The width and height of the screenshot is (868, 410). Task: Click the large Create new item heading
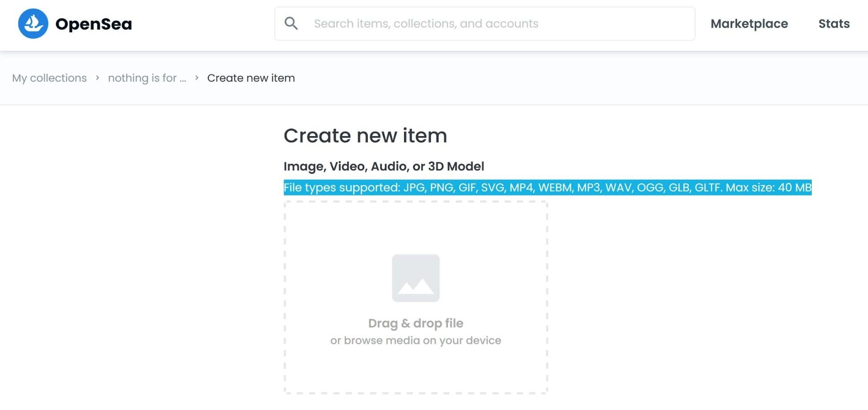(365, 135)
